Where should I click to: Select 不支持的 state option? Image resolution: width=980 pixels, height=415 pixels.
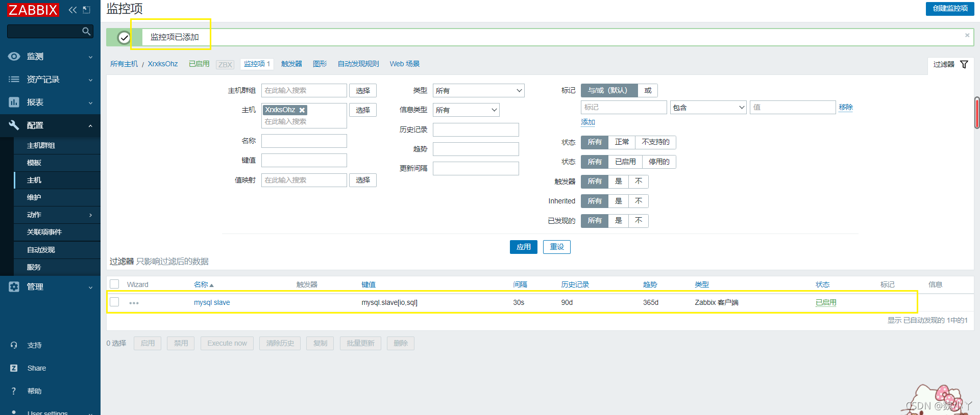[655, 142]
